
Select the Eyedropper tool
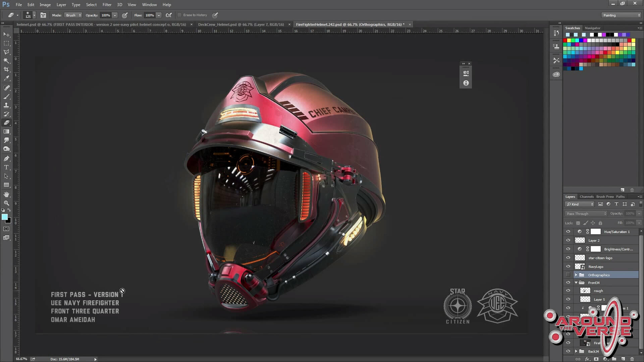point(6,78)
